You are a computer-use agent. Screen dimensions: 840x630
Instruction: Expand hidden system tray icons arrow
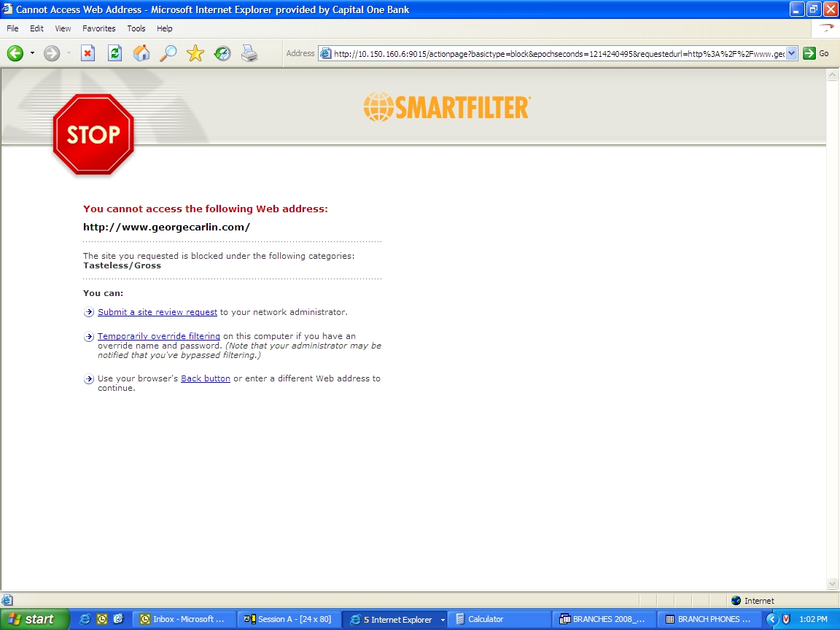point(772,619)
